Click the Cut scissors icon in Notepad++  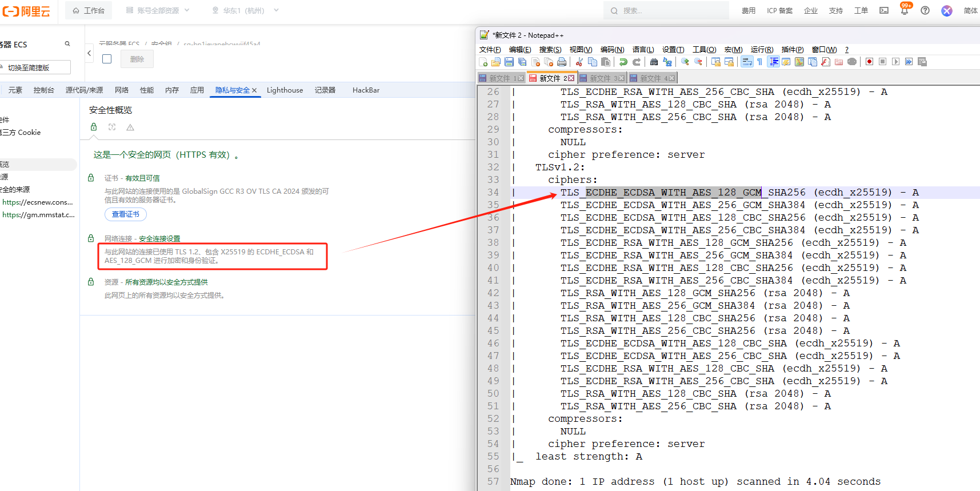coord(579,62)
